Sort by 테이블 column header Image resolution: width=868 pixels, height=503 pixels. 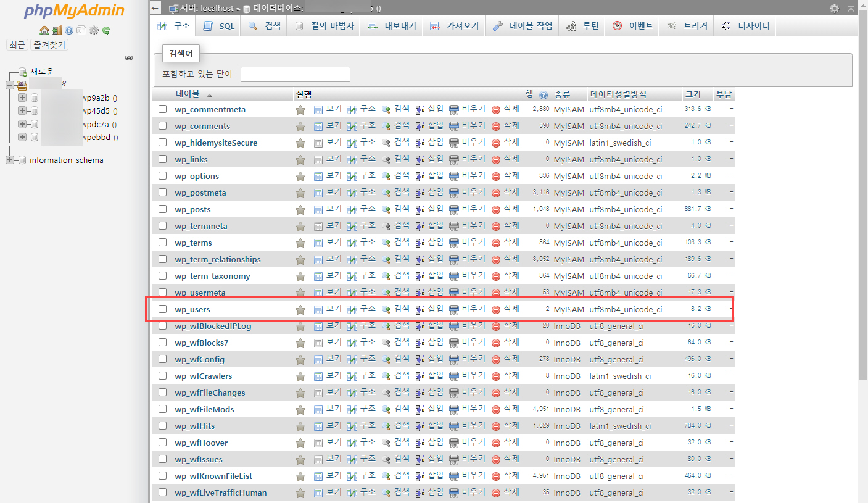[188, 94]
